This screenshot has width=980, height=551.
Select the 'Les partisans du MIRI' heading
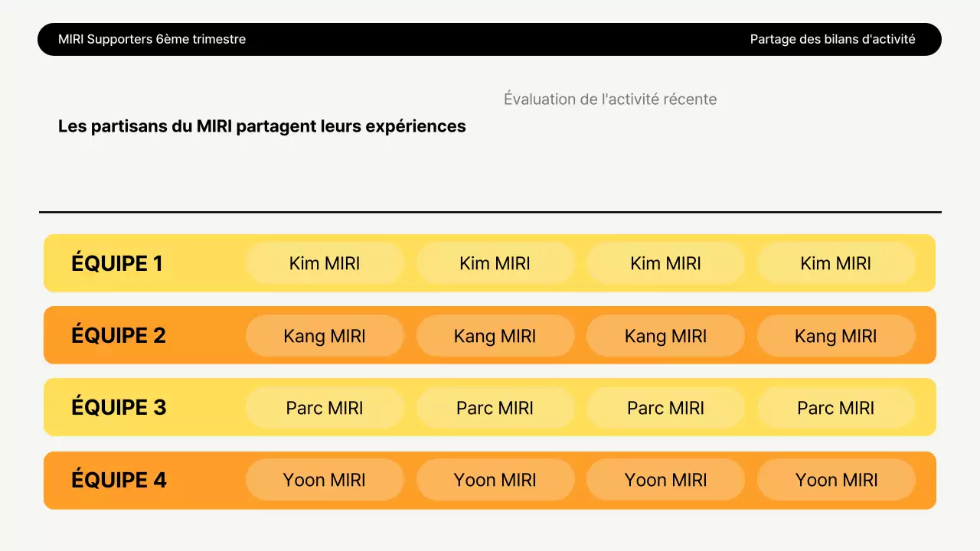tap(262, 126)
